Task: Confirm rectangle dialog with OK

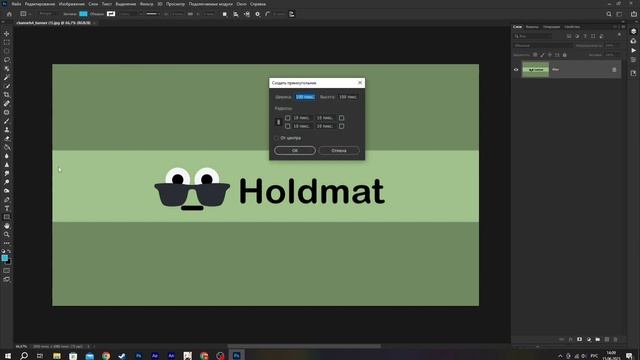Action: tap(295, 150)
